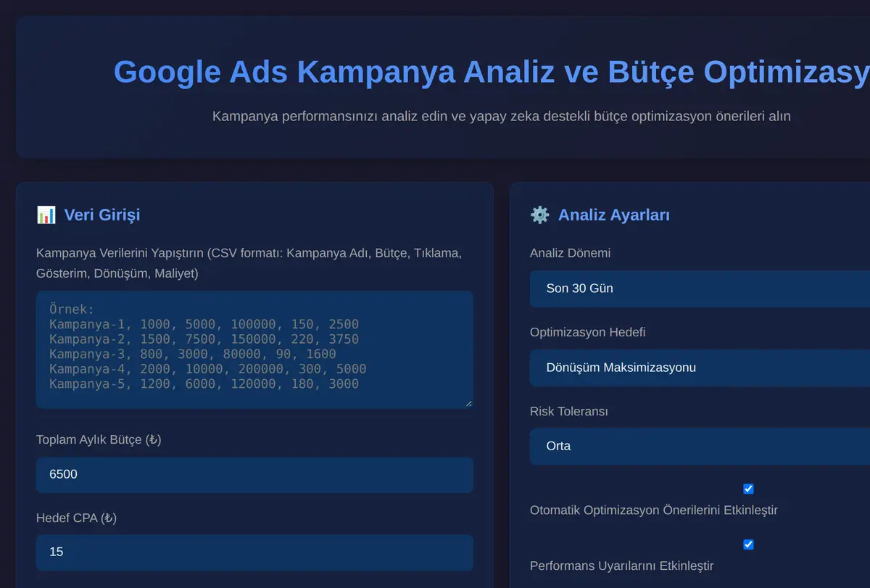The image size is (870, 588).
Task: Click the Hedef CPA input field
Action: coord(254,552)
